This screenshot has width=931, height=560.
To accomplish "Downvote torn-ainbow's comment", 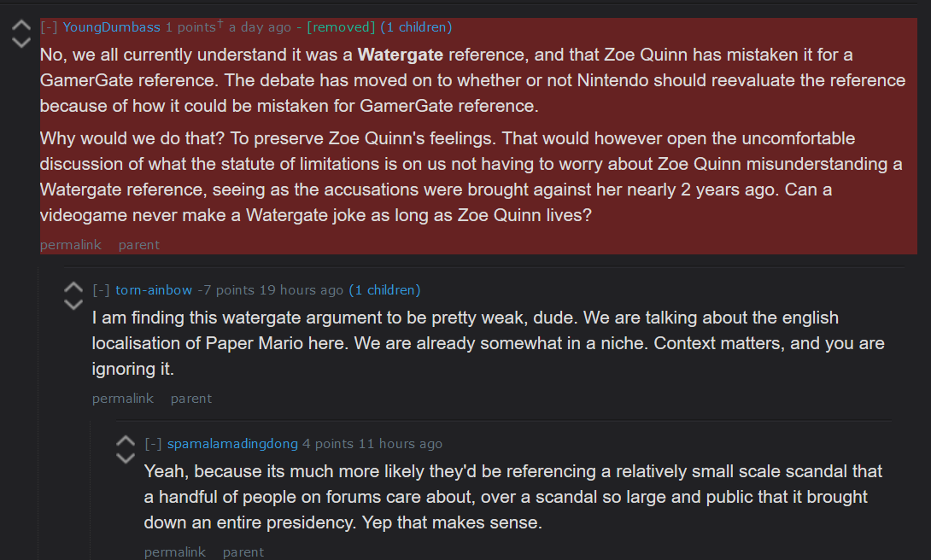I will (x=73, y=304).
